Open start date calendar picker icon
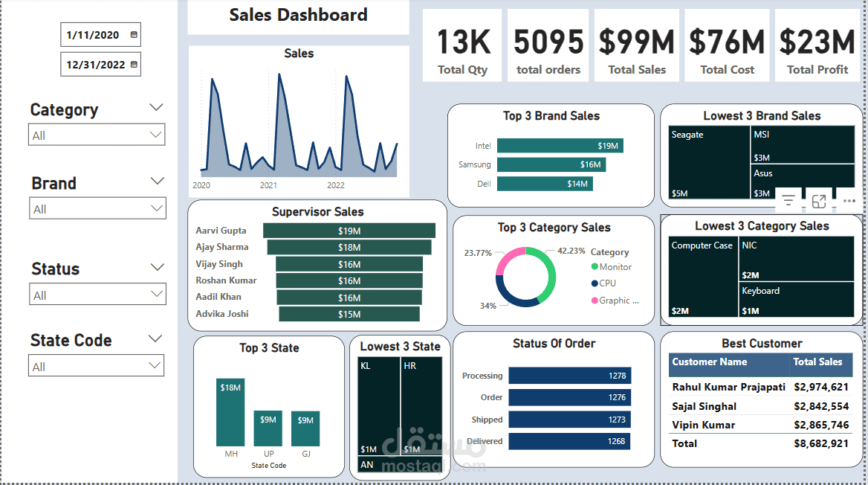Image resolution: width=868 pixels, height=485 pixels. click(134, 34)
